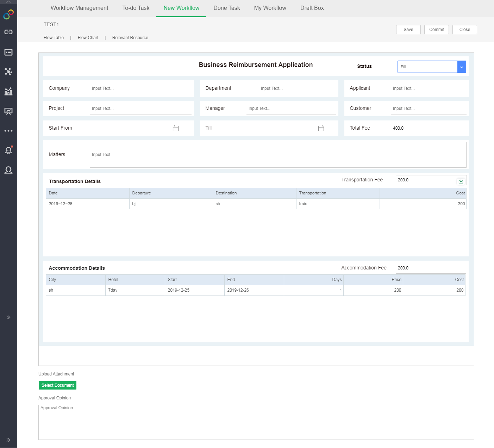
Task: Open the Till calendar picker
Action: coord(321,128)
